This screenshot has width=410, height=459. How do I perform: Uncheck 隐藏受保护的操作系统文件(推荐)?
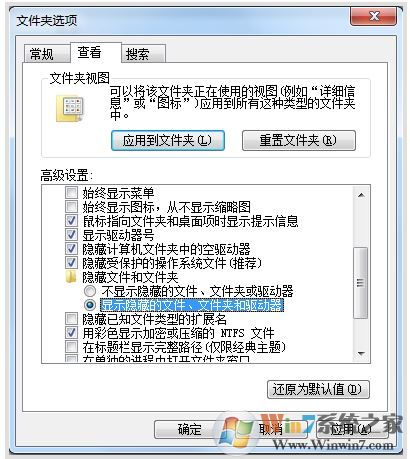click(71, 263)
